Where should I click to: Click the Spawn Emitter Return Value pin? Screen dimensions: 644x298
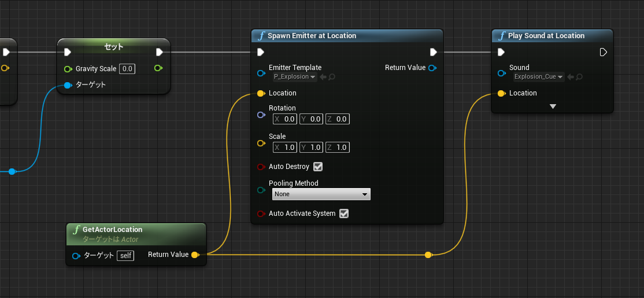tap(432, 68)
